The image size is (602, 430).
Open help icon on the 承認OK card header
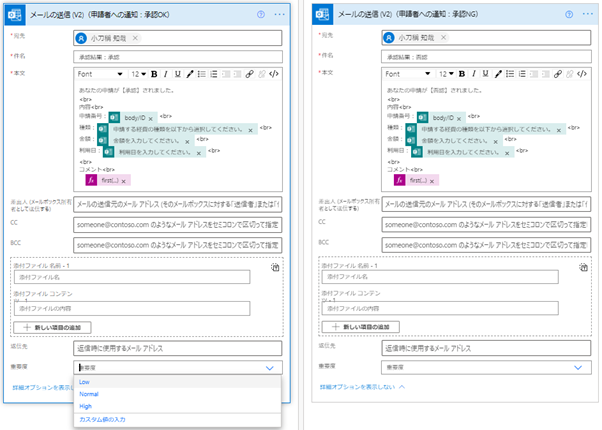[262, 15]
